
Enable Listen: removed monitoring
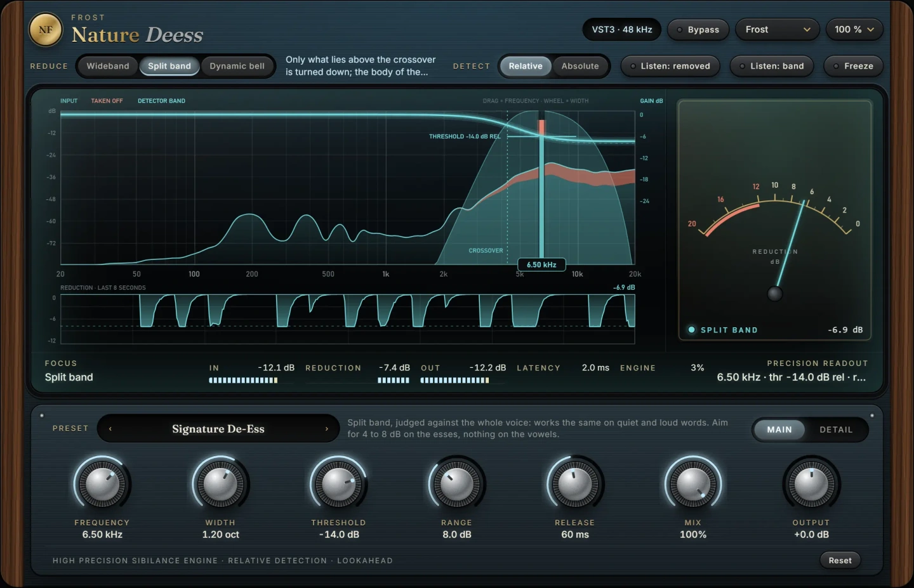coord(670,66)
